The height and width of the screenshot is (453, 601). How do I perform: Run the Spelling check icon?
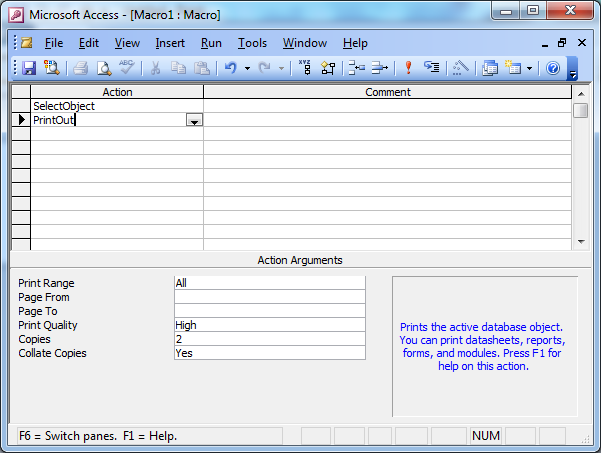point(126,67)
